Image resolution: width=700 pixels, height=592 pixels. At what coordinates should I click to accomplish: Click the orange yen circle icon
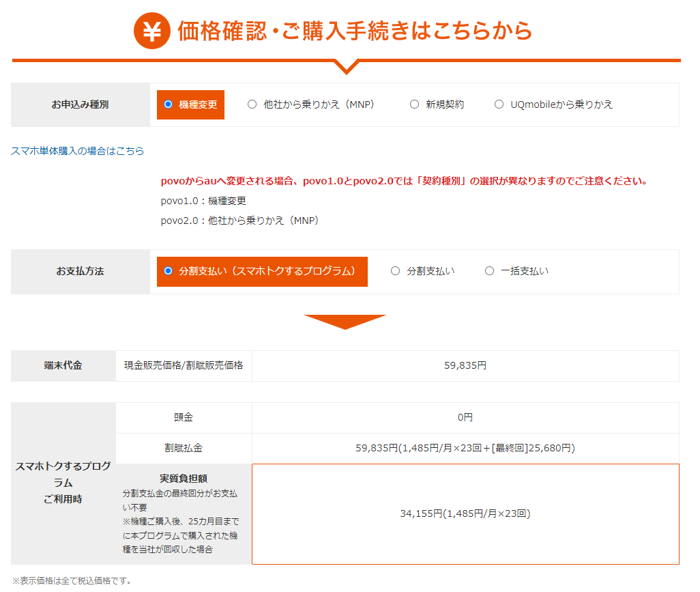[x=151, y=31]
